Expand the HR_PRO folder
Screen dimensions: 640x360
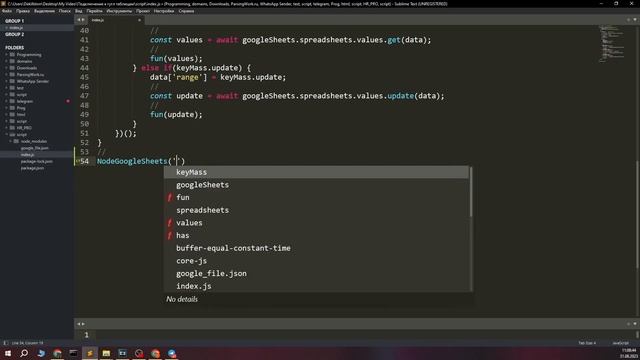point(7,128)
